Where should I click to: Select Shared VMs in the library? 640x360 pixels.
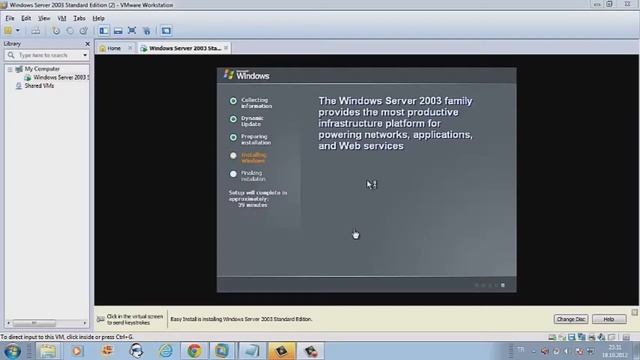pyautogui.click(x=39, y=86)
